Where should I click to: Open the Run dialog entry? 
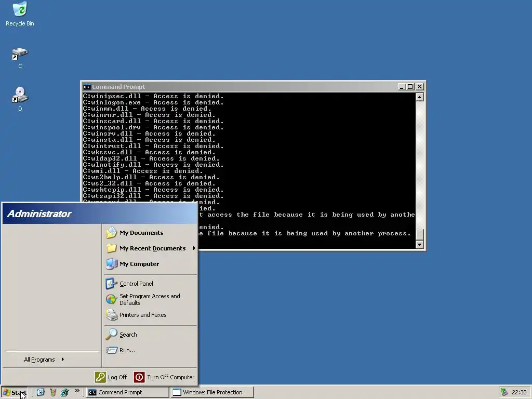[x=150, y=350]
